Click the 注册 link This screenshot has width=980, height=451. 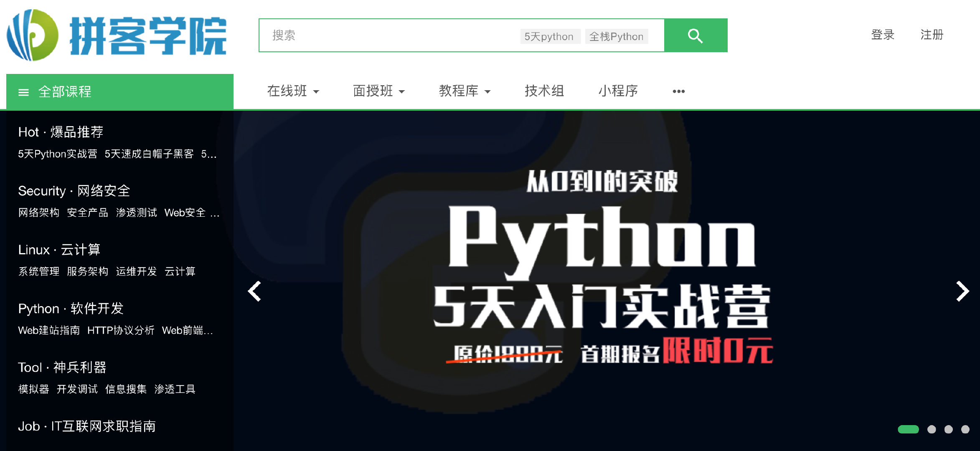tap(932, 35)
